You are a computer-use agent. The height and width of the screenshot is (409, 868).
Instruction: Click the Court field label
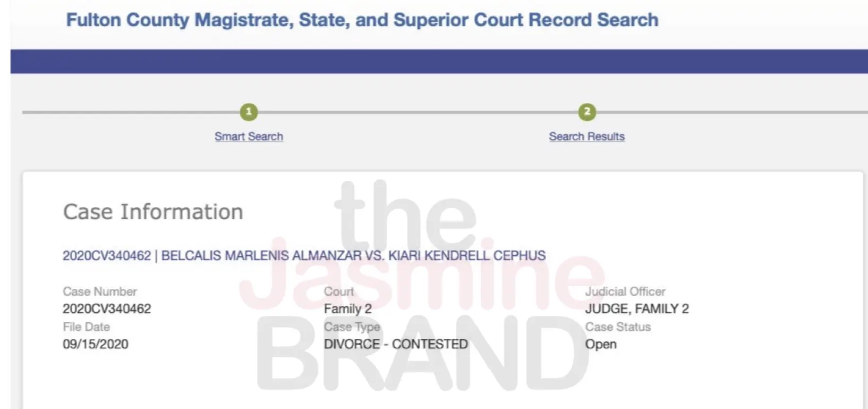(338, 291)
